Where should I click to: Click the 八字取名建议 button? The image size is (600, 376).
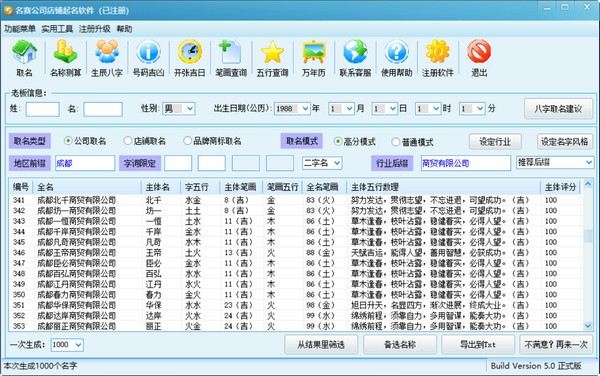coord(558,109)
